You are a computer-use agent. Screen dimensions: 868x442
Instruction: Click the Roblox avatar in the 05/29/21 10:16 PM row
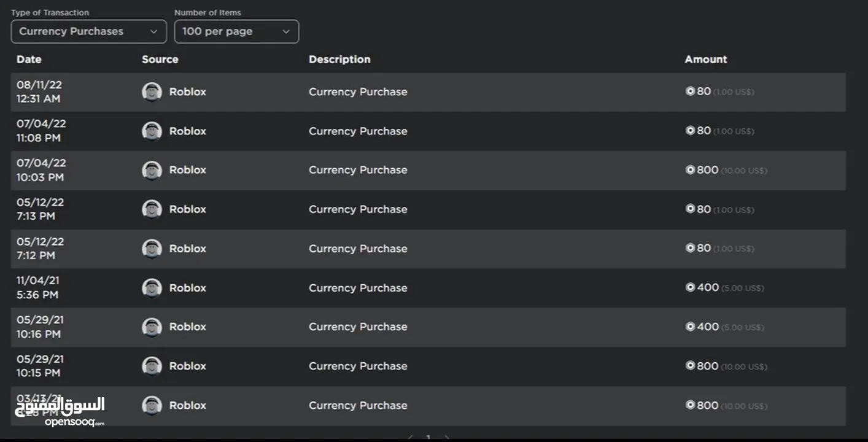pos(152,327)
